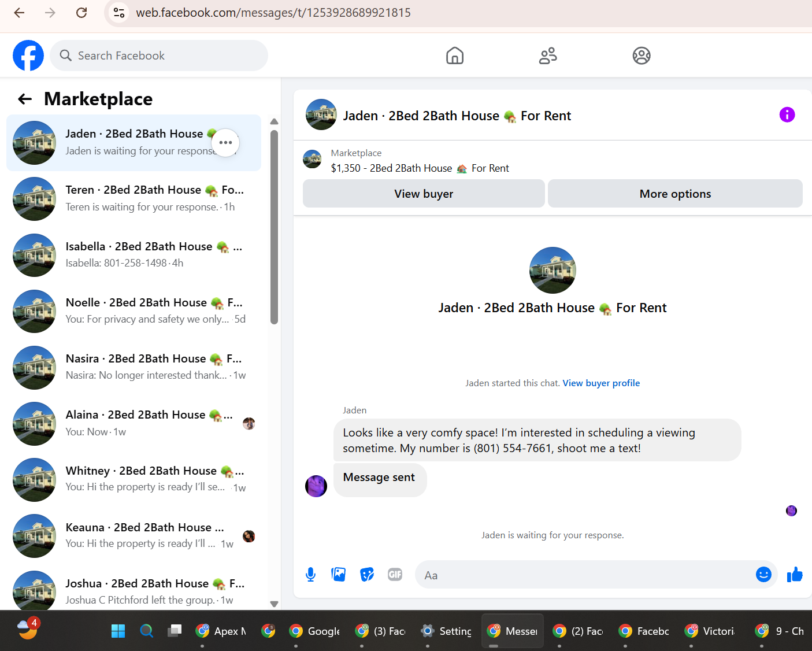Choose a sticker icon

pyautogui.click(x=367, y=574)
